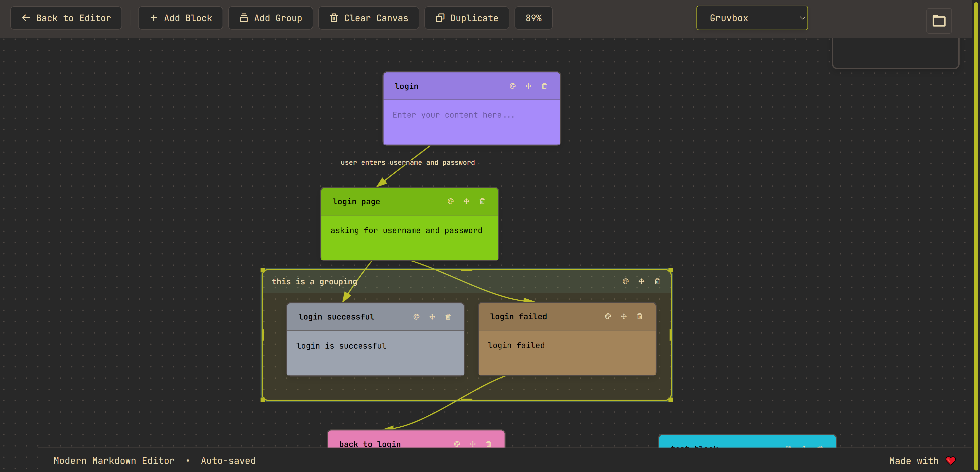Add a new group to the canvas
This screenshot has width=980, height=472.
[x=270, y=18]
